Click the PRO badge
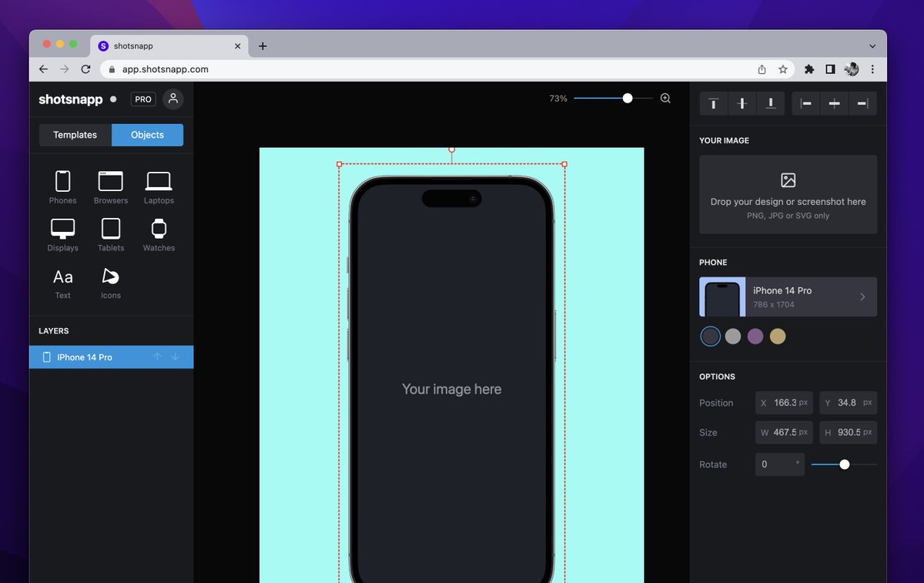 [143, 99]
